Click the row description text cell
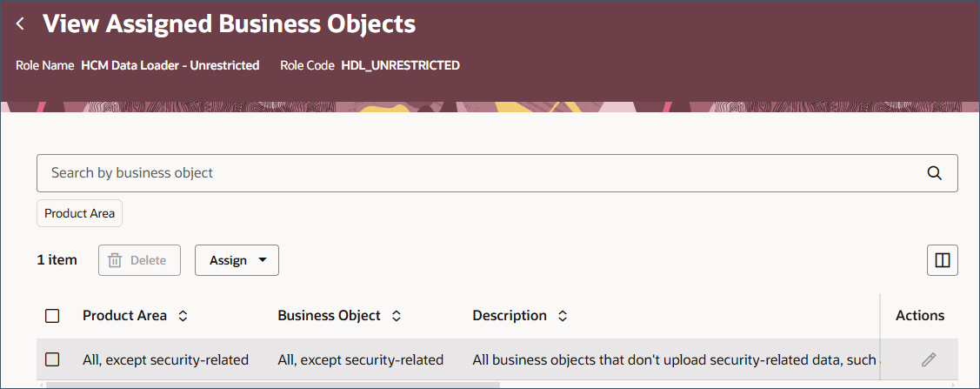Image resolution: width=980 pixels, height=389 pixels. (675, 359)
